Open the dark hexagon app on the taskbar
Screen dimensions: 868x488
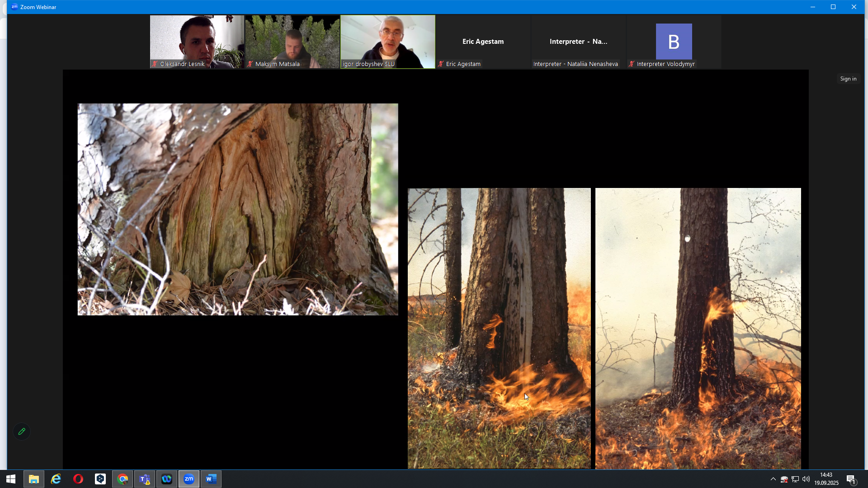[x=100, y=479]
